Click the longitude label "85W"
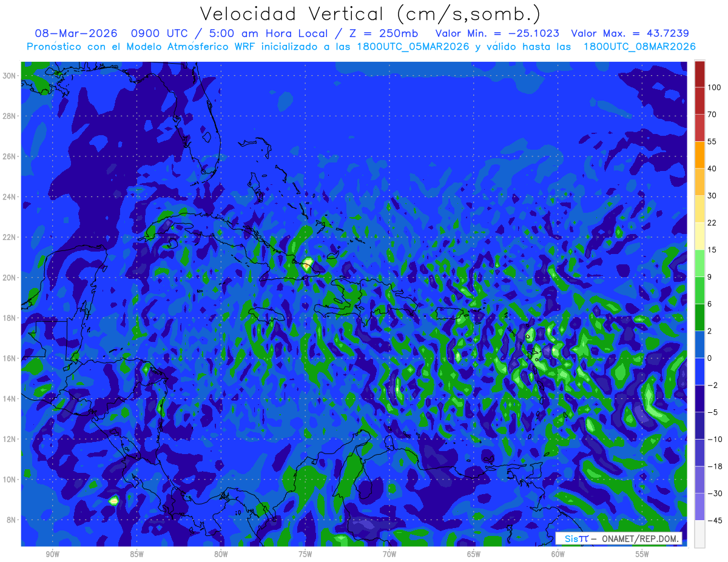728x562 pixels. pos(136,554)
